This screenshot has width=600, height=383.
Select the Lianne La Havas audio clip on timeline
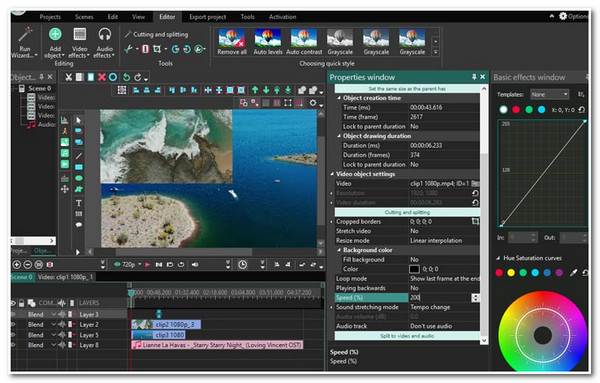pos(217,345)
